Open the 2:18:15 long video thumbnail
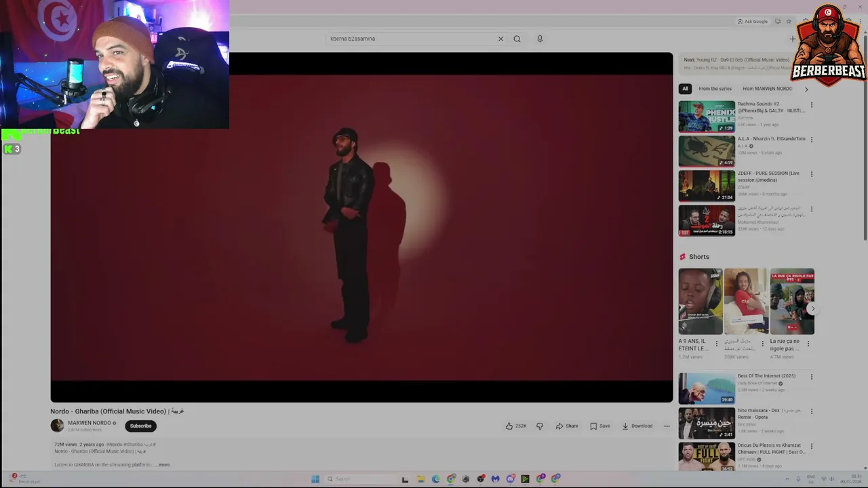The image size is (868, 488). click(707, 220)
